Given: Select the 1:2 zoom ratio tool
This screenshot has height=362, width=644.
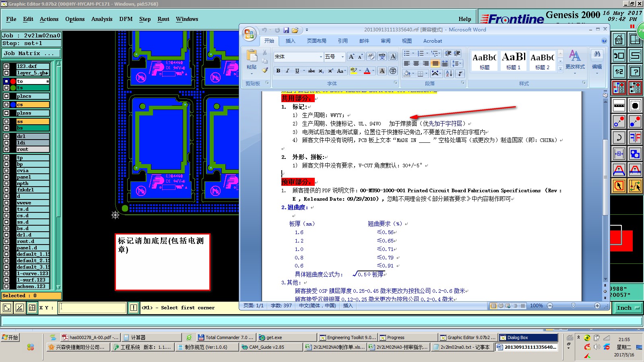Looking at the screenshot, I should pos(619,72).
